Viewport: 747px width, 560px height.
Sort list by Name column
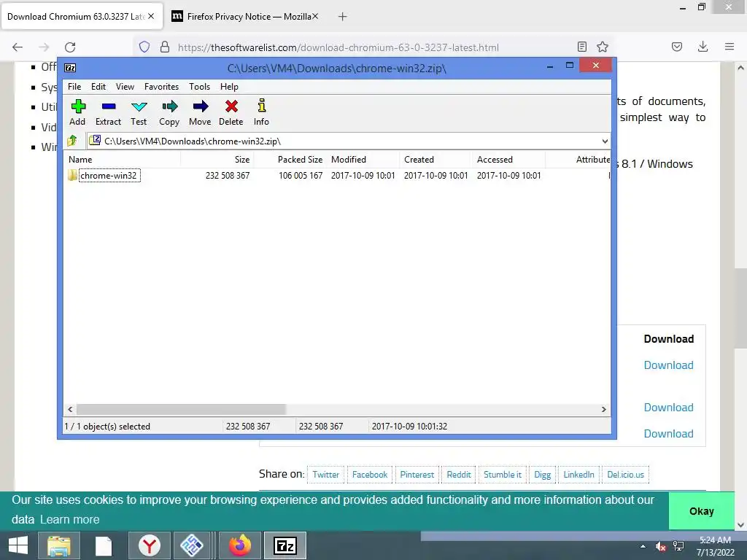123,160
